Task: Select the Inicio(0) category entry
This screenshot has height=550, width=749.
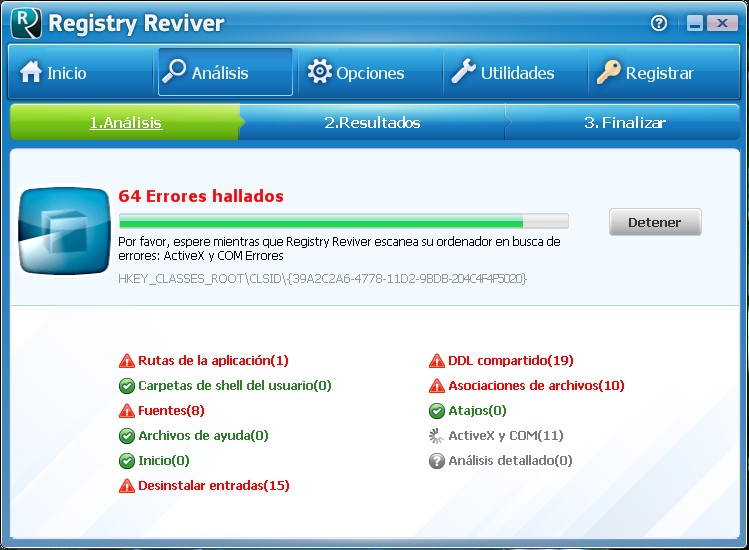Action: (164, 461)
